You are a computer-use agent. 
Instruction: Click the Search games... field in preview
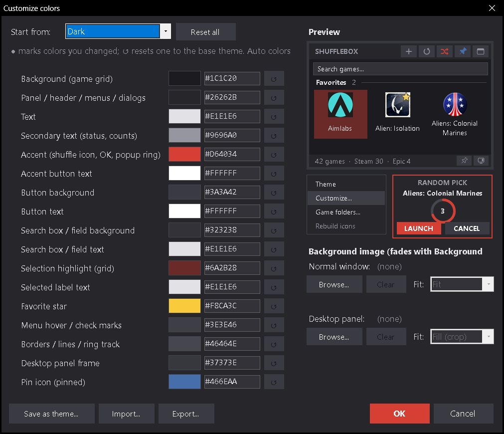(400, 69)
